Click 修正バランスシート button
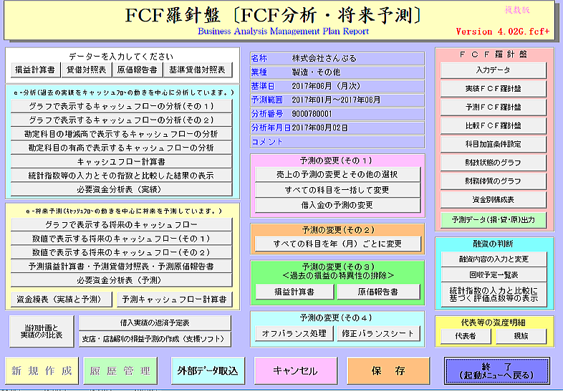Image resolution: width=563 pixels, height=392 pixels. [377, 333]
